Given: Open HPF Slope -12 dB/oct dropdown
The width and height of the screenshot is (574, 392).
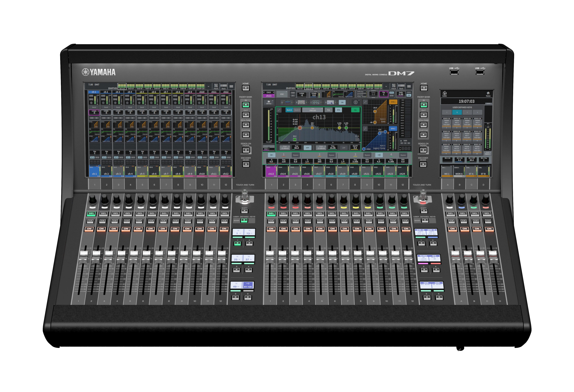Looking at the screenshot, I should coord(285,148).
